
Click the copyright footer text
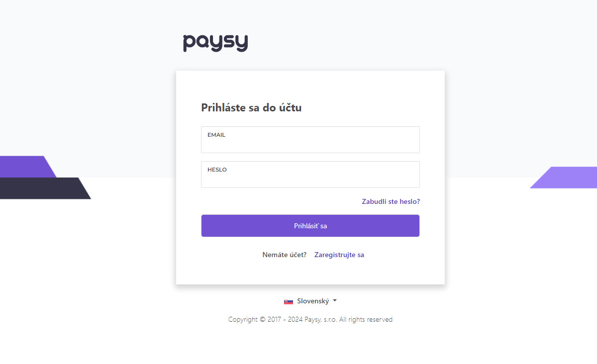click(310, 319)
